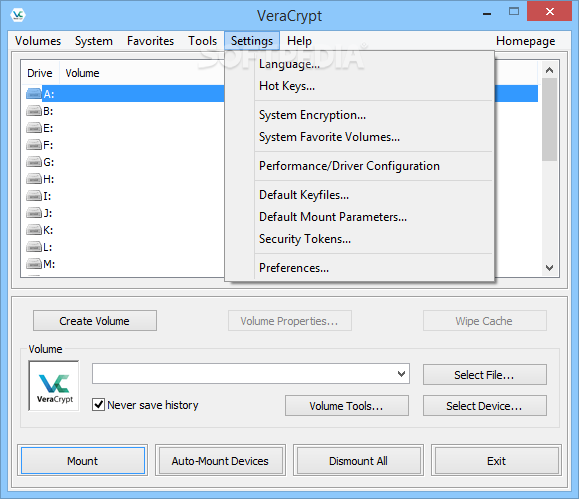Close the VeraCrypt window
The width and height of the screenshot is (579, 499).
click(x=549, y=11)
